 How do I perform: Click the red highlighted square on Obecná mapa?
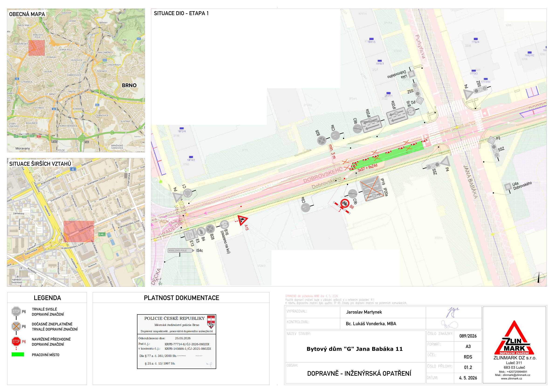37,48
